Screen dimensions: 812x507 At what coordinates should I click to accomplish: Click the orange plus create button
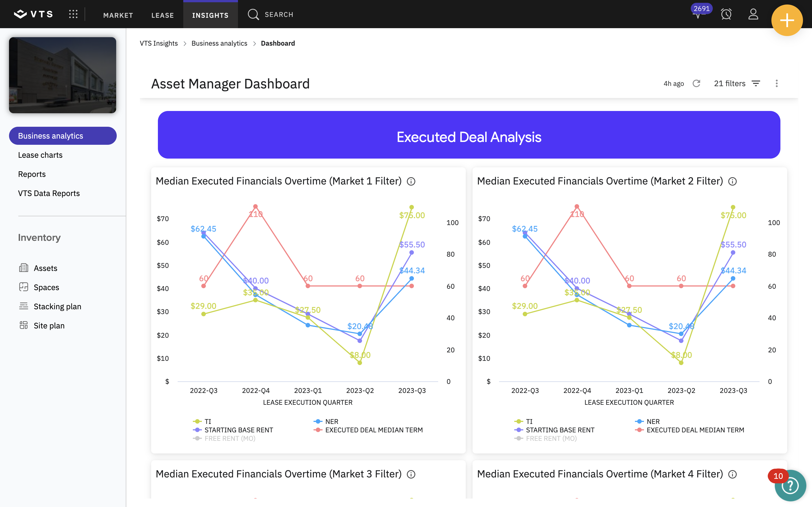(787, 20)
